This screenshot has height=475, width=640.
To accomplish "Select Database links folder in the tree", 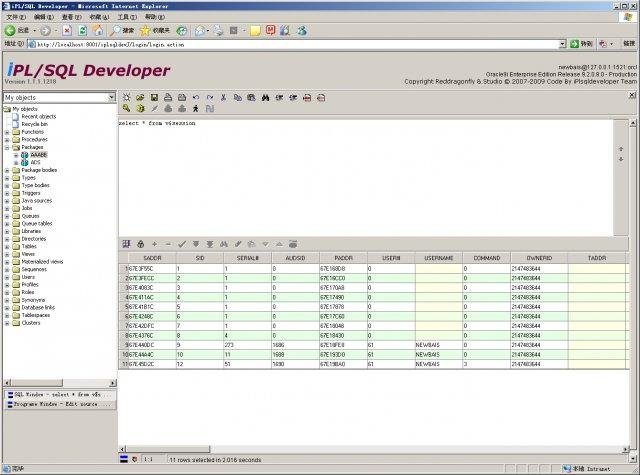I will (x=38, y=308).
